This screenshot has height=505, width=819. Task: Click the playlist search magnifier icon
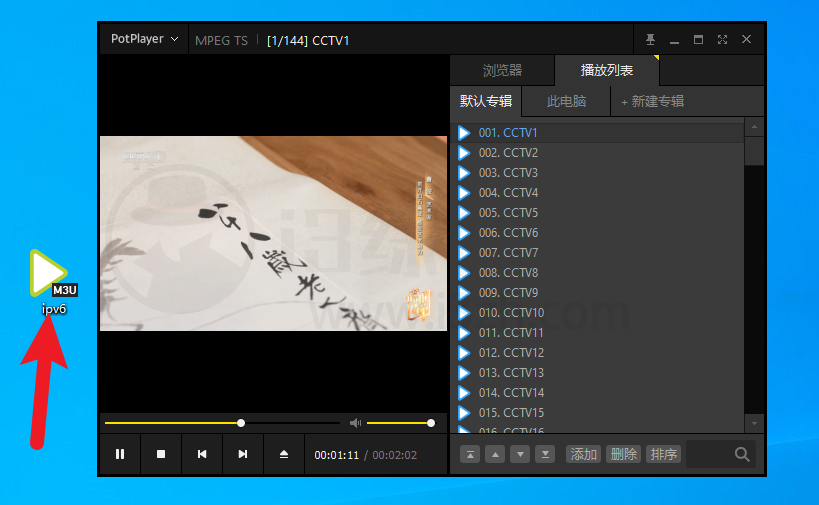coord(742,454)
